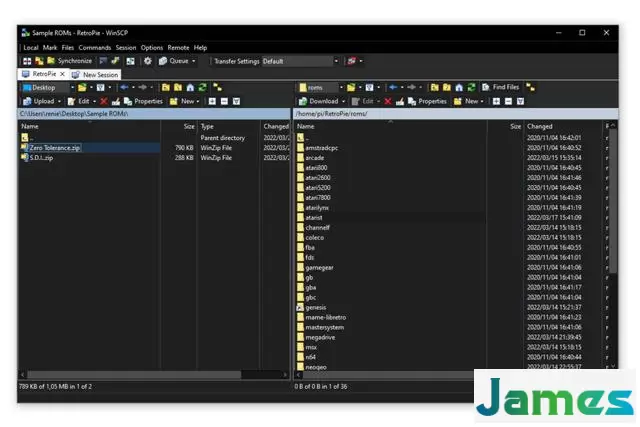Go to remote home directory icon
The width and height of the screenshot is (640, 427).
459,87
